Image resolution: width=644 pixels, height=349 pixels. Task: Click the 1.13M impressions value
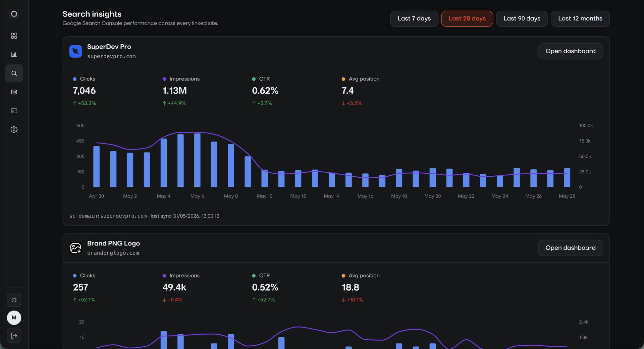(174, 91)
